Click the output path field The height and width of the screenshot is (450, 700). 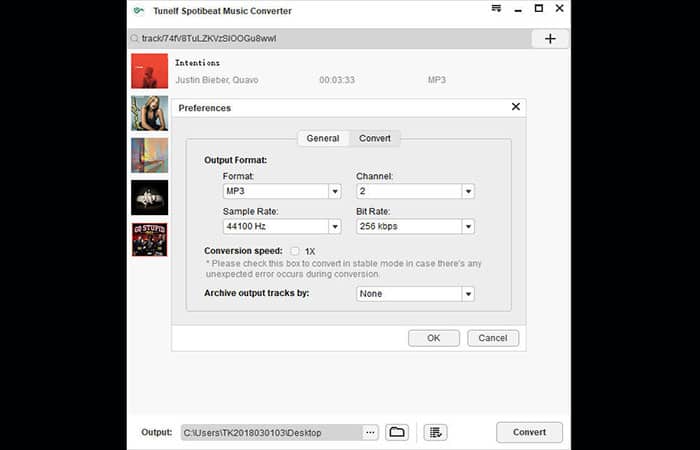coord(271,432)
